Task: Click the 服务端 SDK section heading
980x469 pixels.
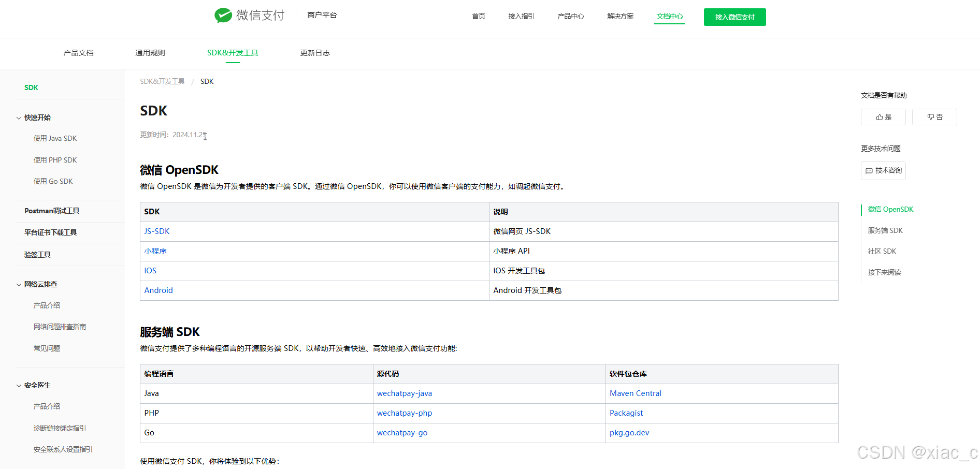Action: [170, 332]
